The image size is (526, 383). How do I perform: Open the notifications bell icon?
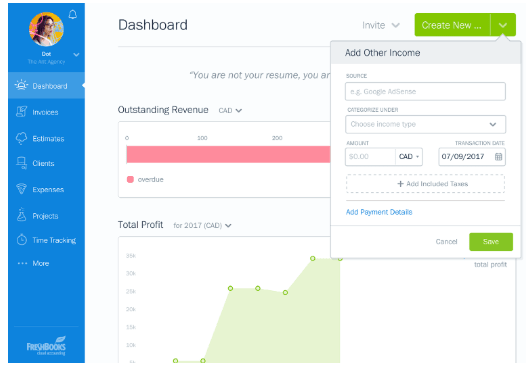pyautogui.click(x=73, y=15)
